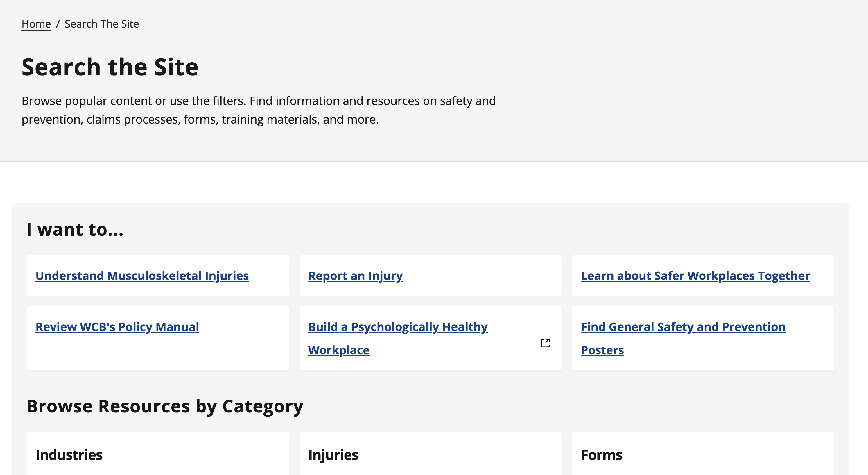868x475 pixels.
Task: Open the Home breadcrumb link
Action: [x=36, y=24]
